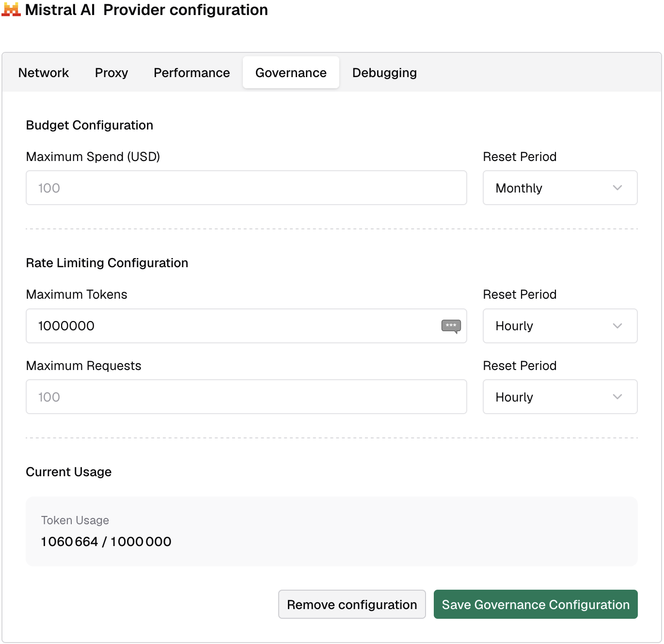Open the Maximum Requests Hourly reset dropdown
Image resolution: width=664 pixels, height=644 pixels.
click(x=560, y=397)
